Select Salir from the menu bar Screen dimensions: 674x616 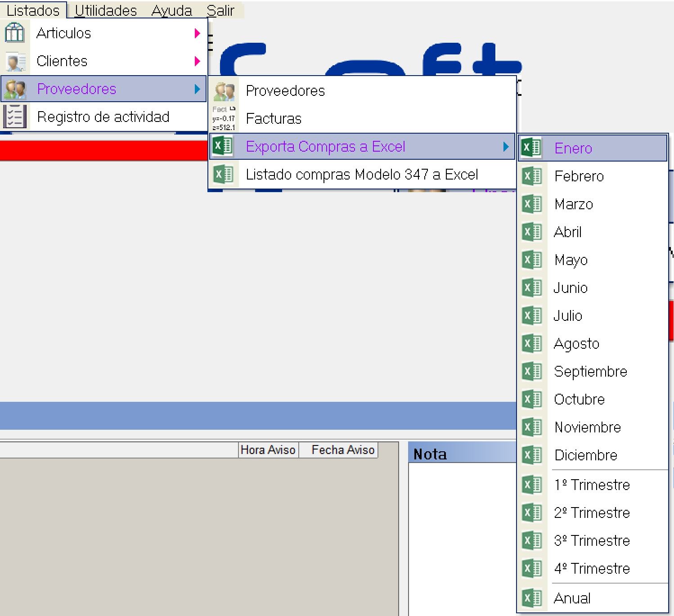click(220, 10)
